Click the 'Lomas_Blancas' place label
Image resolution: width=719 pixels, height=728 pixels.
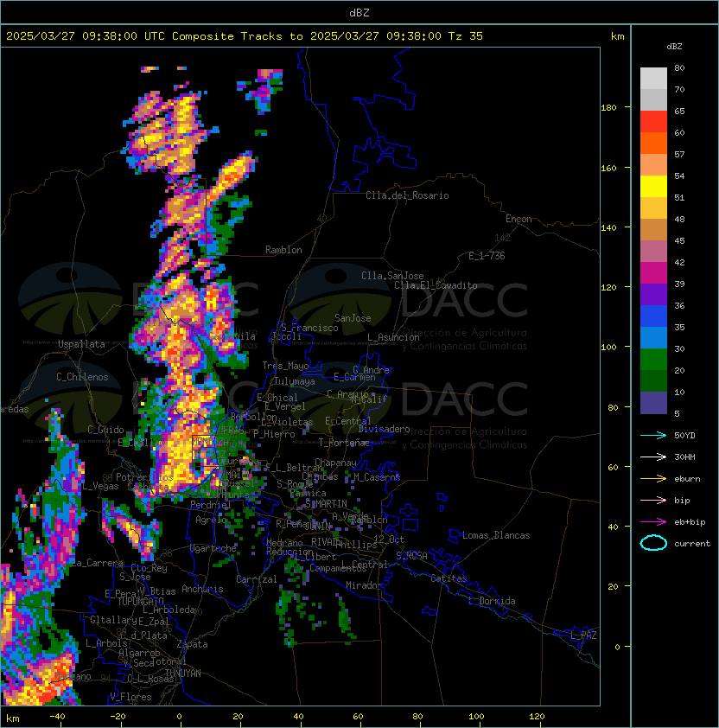tap(496, 535)
